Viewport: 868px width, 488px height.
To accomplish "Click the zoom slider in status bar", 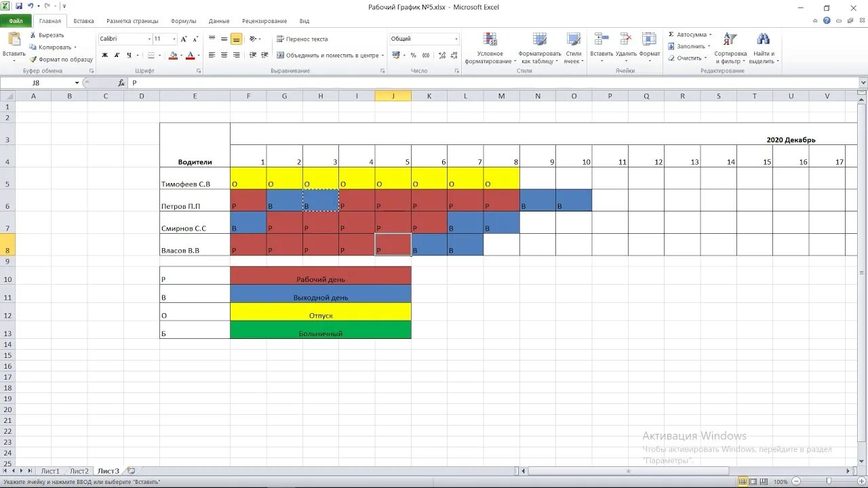I will pyautogui.click(x=827, y=482).
